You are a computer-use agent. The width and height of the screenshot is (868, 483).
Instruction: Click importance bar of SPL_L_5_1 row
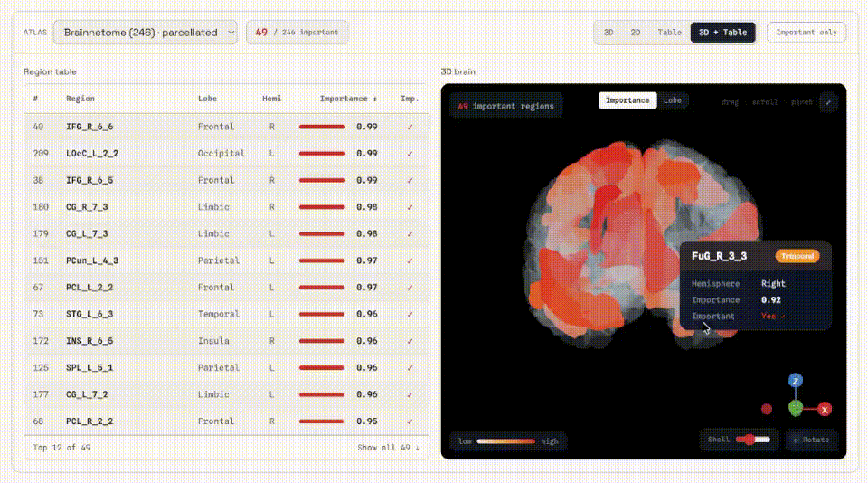coord(322,368)
